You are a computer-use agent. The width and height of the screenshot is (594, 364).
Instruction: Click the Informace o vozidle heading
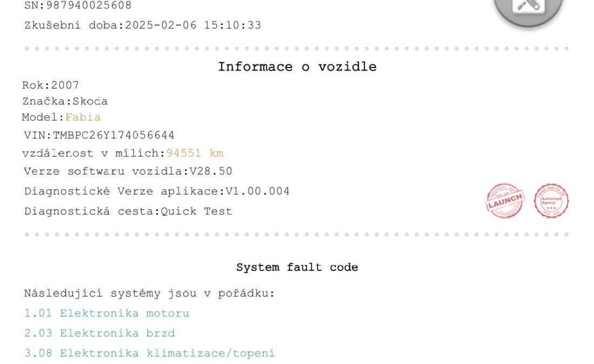297,66
